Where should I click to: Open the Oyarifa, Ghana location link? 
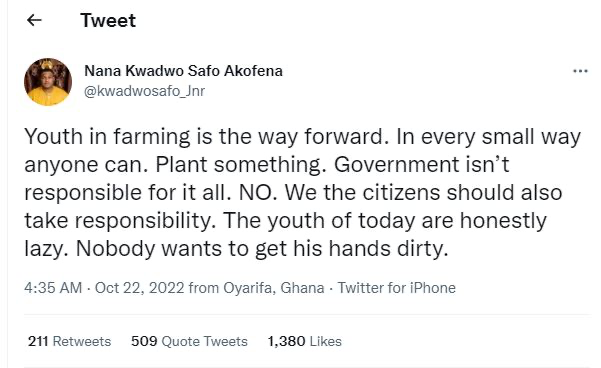tap(274, 288)
